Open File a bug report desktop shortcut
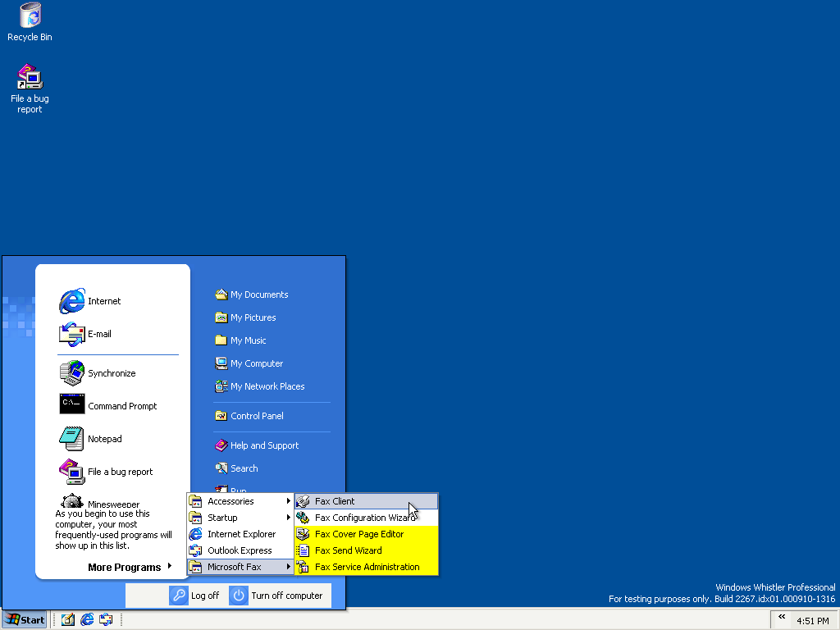 click(30, 89)
